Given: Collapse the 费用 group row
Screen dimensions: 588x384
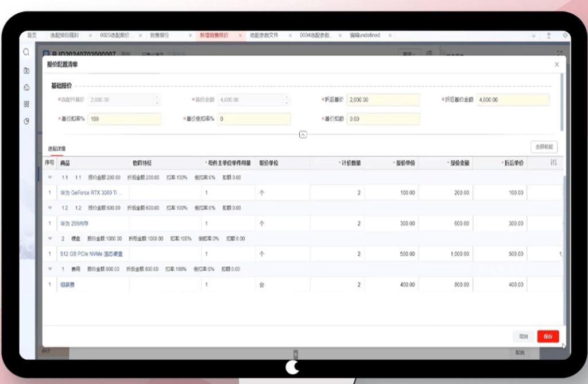Looking at the screenshot, I should point(50,269).
